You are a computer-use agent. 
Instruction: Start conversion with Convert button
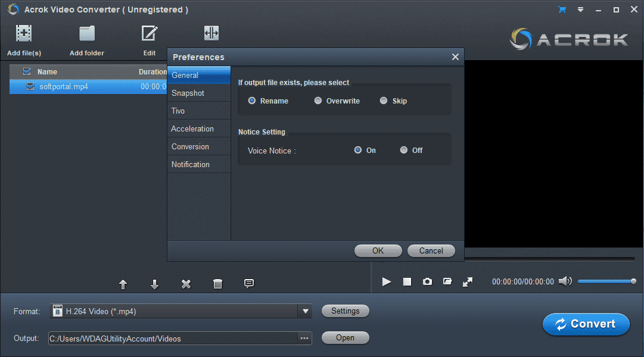586,324
